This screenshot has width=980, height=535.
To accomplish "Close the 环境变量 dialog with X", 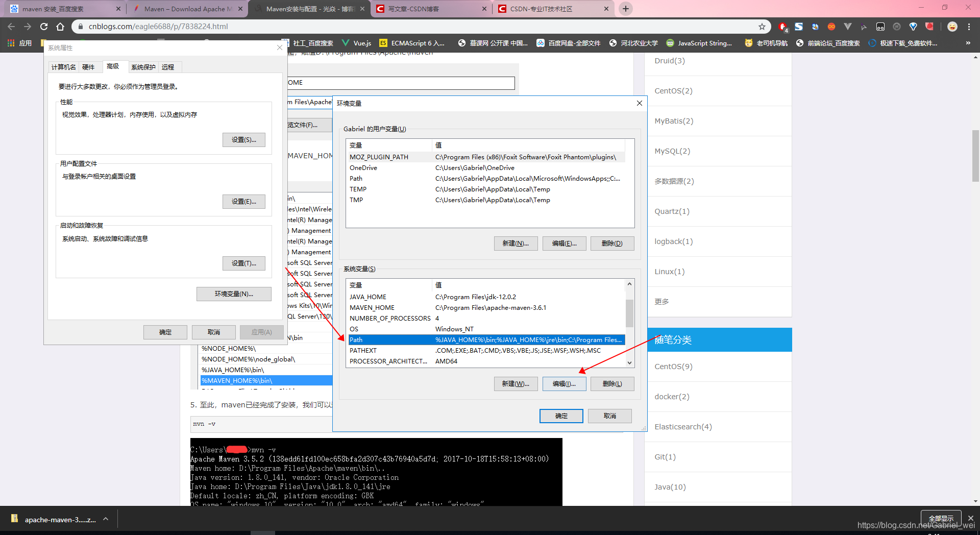I will pos(640,103).
